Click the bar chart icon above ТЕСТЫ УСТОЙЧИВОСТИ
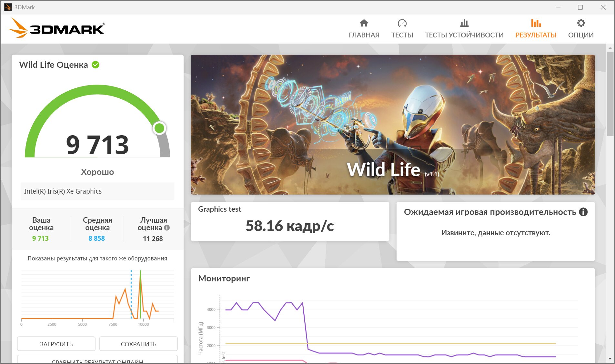The height and width of the screenshot is (364, 615). pos(464,23)
